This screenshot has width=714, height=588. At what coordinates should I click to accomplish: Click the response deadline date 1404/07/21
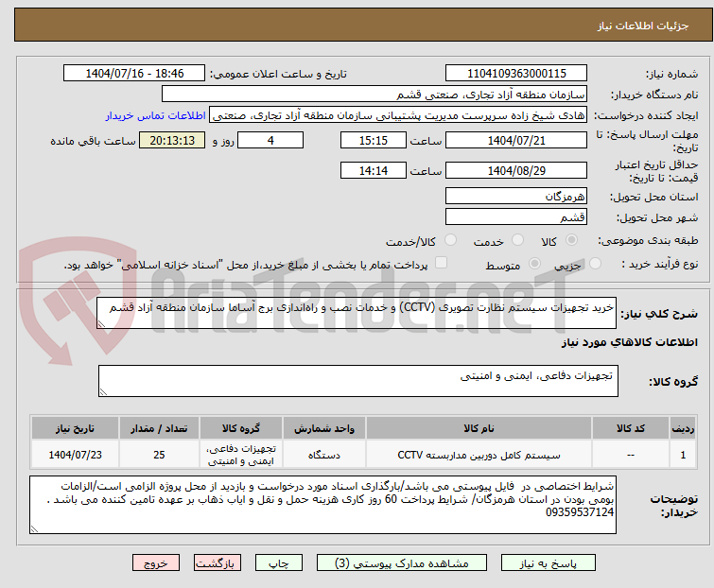click(x=516, y=140)
